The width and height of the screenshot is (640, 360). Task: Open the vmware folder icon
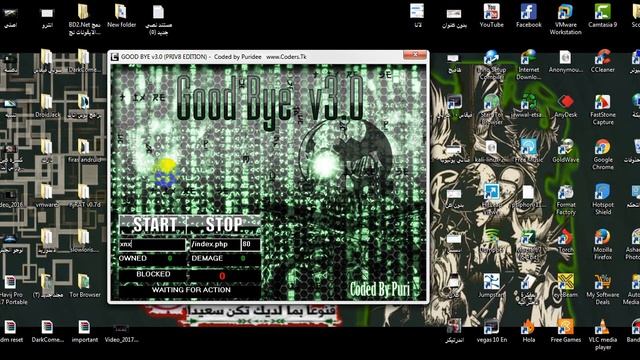click(x=47, y=196)
